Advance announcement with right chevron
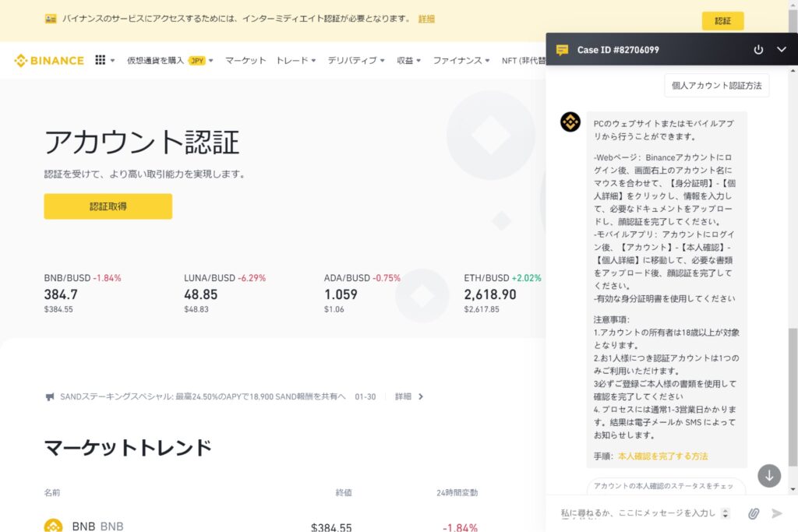The height and width of the screenshot is (532, 798). click(420, 396)
